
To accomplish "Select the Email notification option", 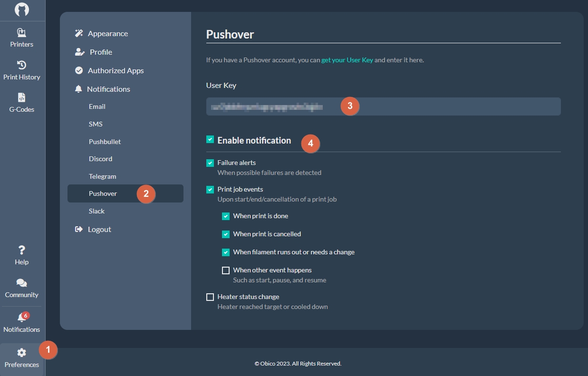I will (x=97, y=106).
